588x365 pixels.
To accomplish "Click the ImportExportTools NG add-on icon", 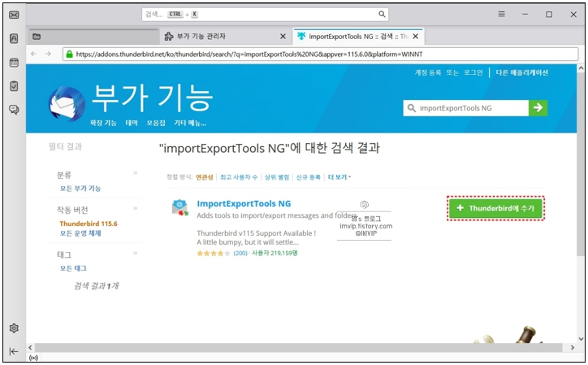I will (x=180, y=207).
